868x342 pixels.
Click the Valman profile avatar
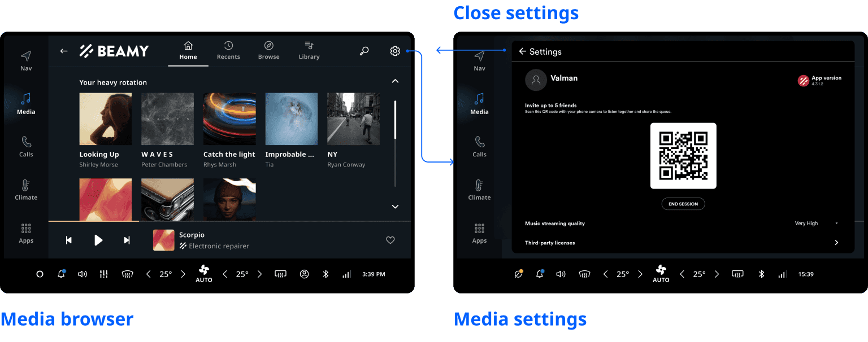tap(536, 80)
